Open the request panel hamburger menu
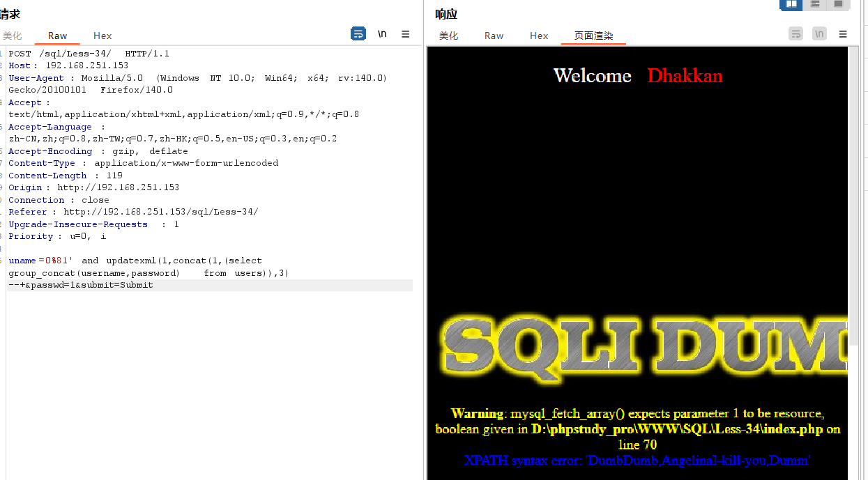This screenshot has width=868, height=480. pyautogui.click(x=406, y=33)
